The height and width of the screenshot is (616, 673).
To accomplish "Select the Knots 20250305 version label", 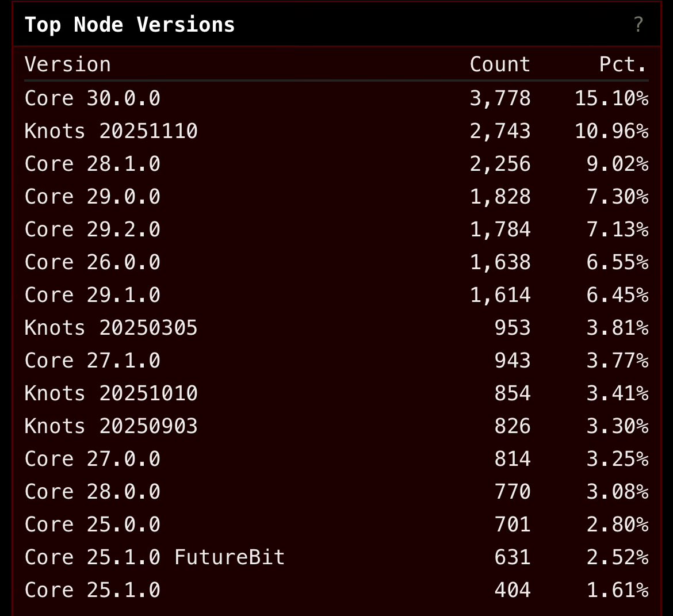I will (111, 327).
